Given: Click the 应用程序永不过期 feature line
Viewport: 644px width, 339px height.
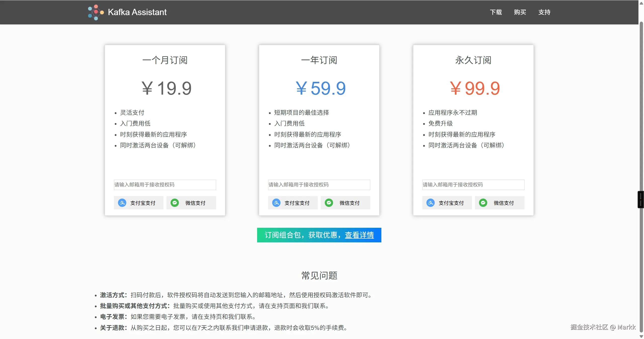Looking at the screenshot, I should [453, 112].
